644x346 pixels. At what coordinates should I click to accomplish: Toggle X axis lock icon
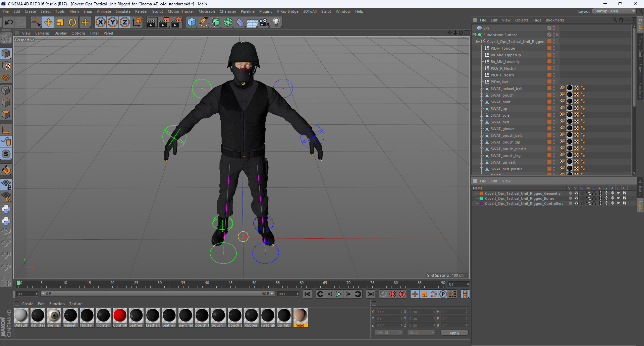click(101, 22)
